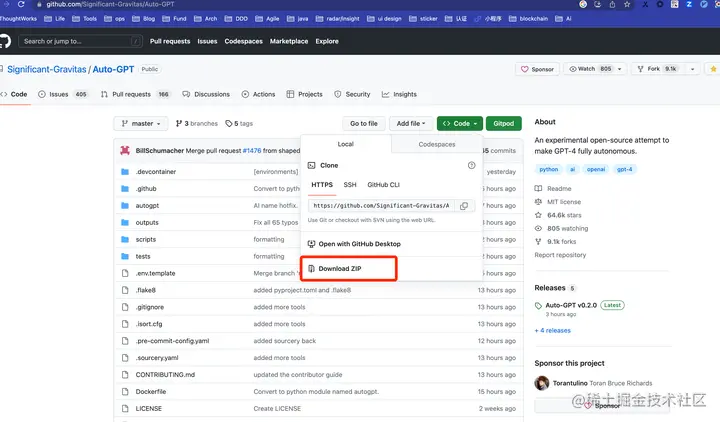
Task: Open the Auto-GPT v0.2.0 release
Action: [571, 305]
